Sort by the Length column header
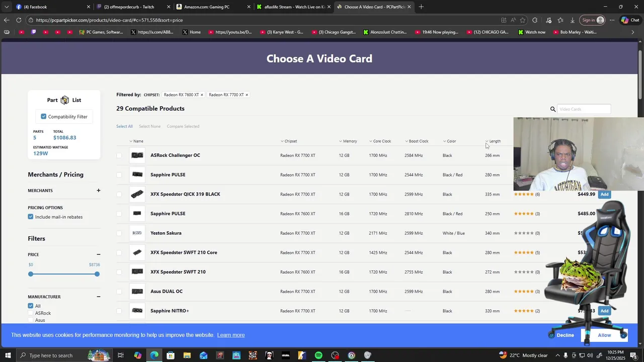644x362 pixels. pyautogui.click(x=493, y=141)
